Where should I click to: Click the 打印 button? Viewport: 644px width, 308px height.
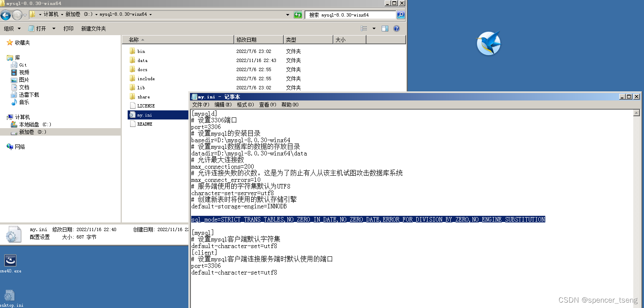tap(69, 28)
